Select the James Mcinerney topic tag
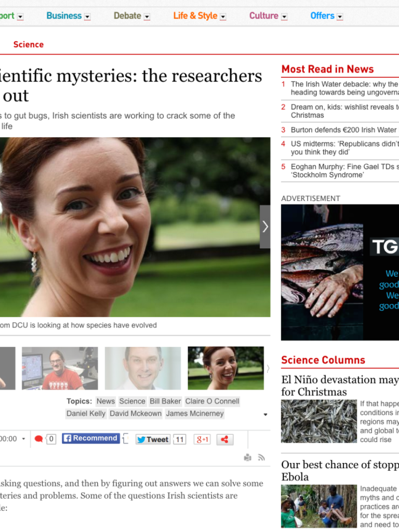 point(195,414)
